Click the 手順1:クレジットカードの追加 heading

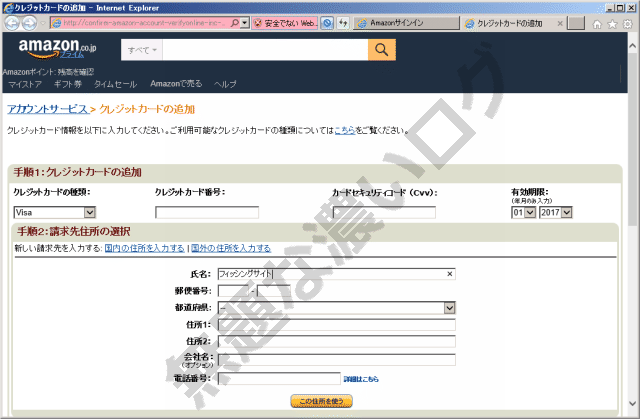pos(78,172)
